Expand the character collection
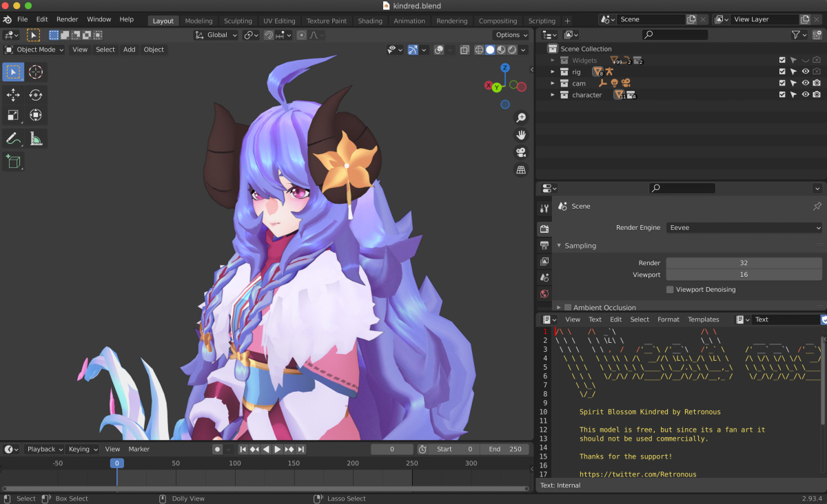827x504 pixels. [x=553, y=95]
